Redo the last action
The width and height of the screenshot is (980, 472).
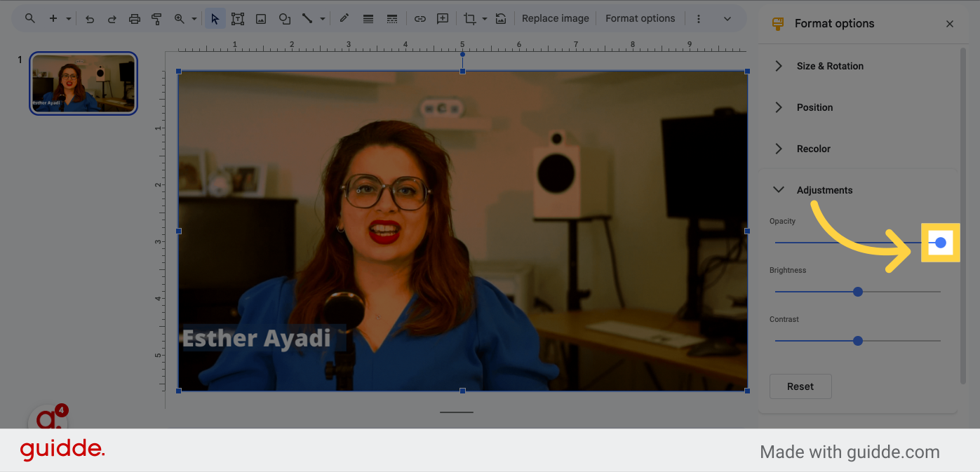point(112,19)
